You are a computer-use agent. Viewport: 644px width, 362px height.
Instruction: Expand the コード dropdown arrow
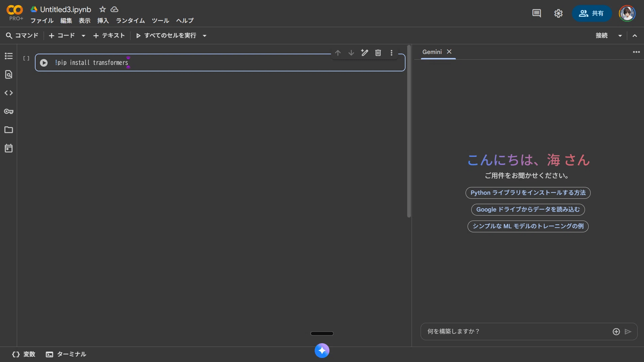pos(83,36)
